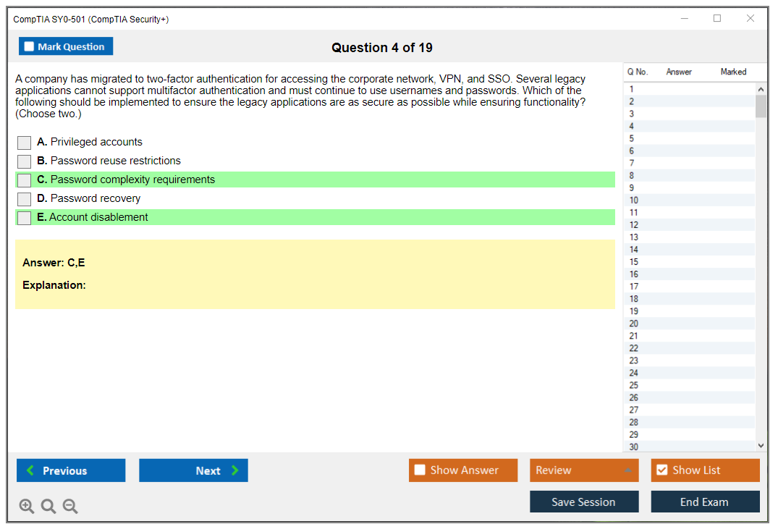Select option D Password recovery
This screenshot has width=778, height=532.
pos(24,199)
